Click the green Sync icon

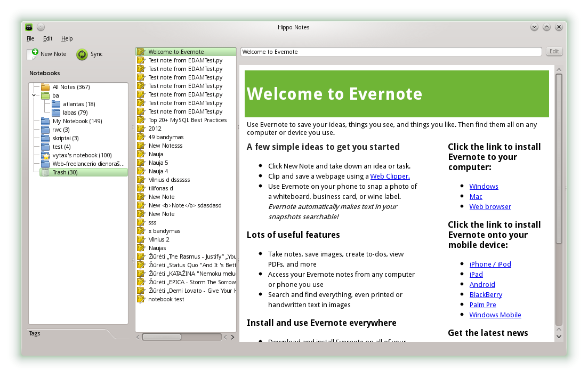(x=82, y=54)
